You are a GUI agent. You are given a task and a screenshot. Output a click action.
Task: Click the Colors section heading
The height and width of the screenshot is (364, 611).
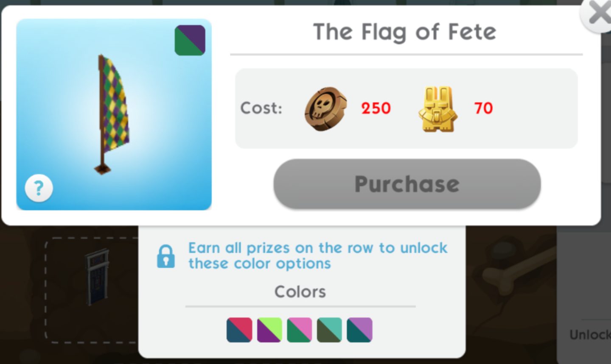(x=300, y=292)
